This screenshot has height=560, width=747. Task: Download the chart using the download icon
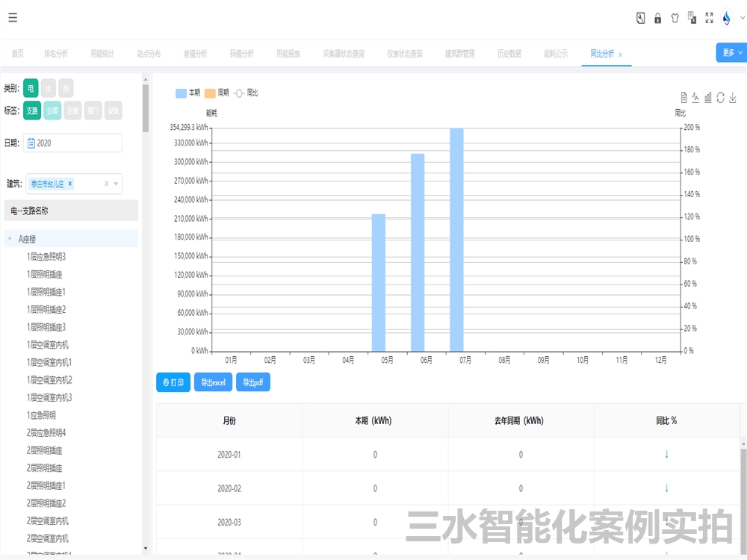[x=734, y=96]
